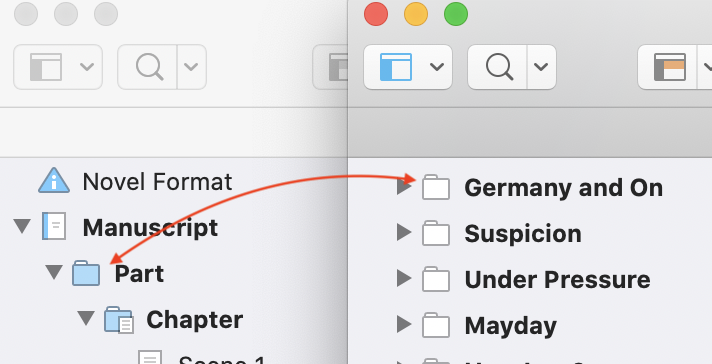Select the Under Pressure folder icon
This screenshot has width=712, height=364.
tap(436, 279)
